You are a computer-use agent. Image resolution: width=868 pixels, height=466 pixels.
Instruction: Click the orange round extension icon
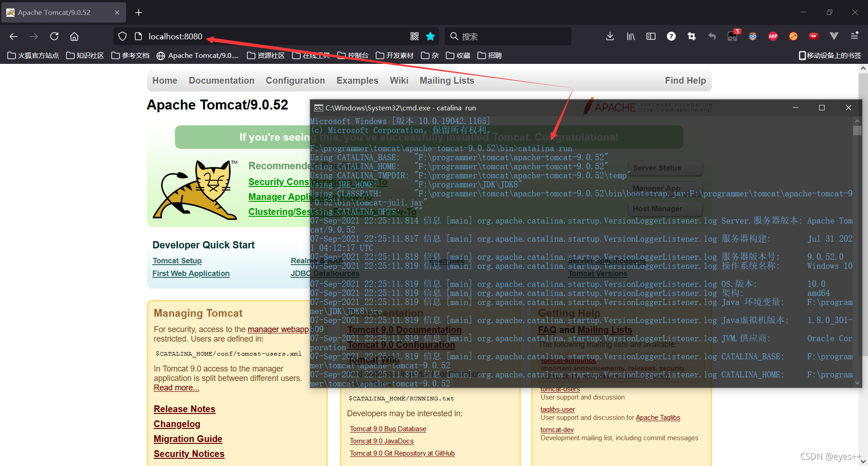793,36
